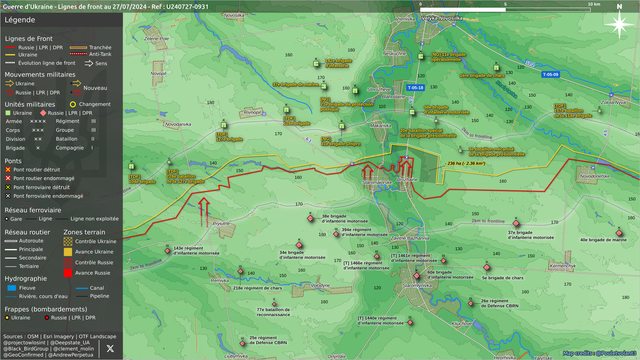
Task: Click the 26e régiment de Défense CBRN marker
Action: [x=470, y=303]
